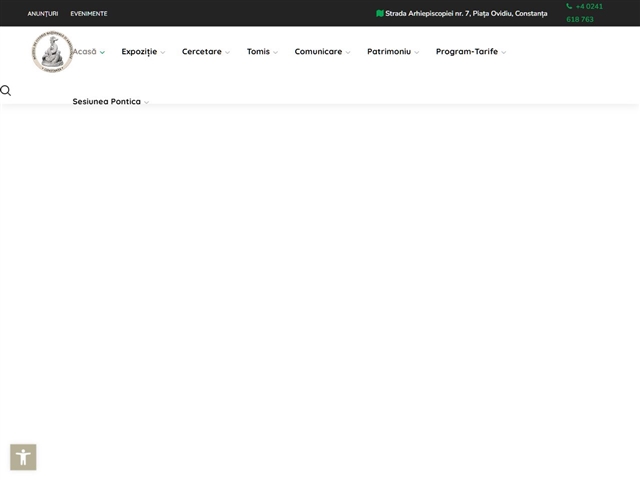
Task: Click the museum logo emblem
Action: tap(53, 52)
